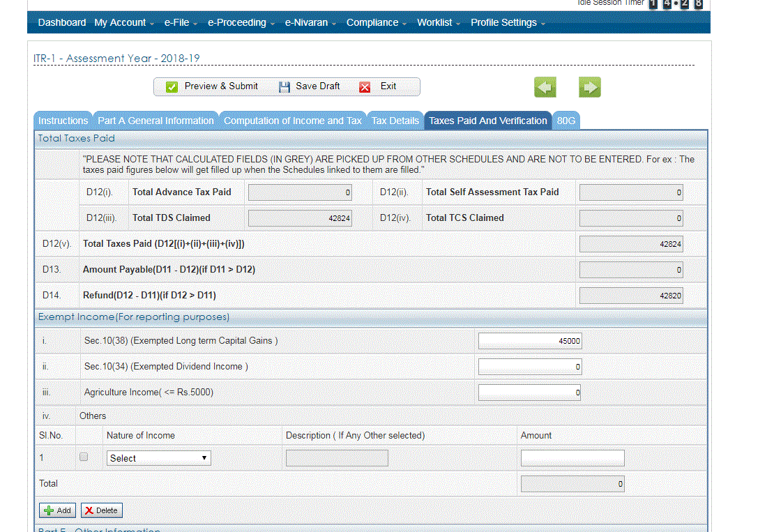Screen dimensions: 774x532
Task: Switch to the 80G tab
Action: click(x=566, y=121)
